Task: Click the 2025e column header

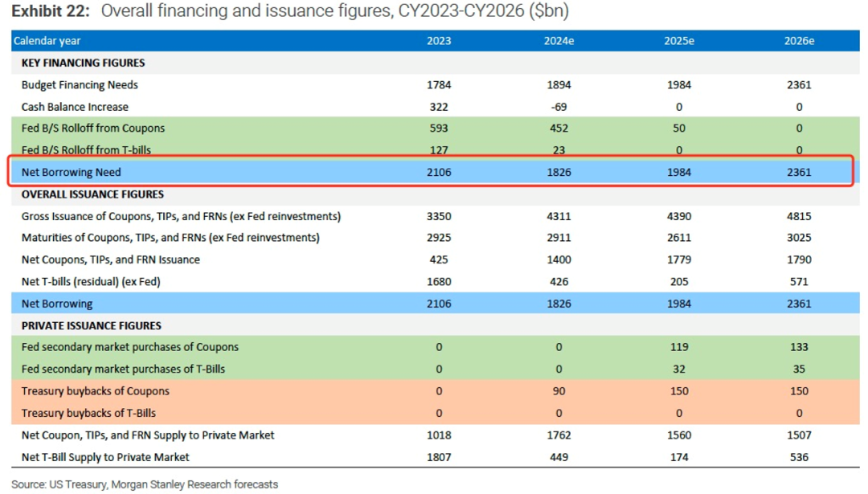Action: (678, 41)
